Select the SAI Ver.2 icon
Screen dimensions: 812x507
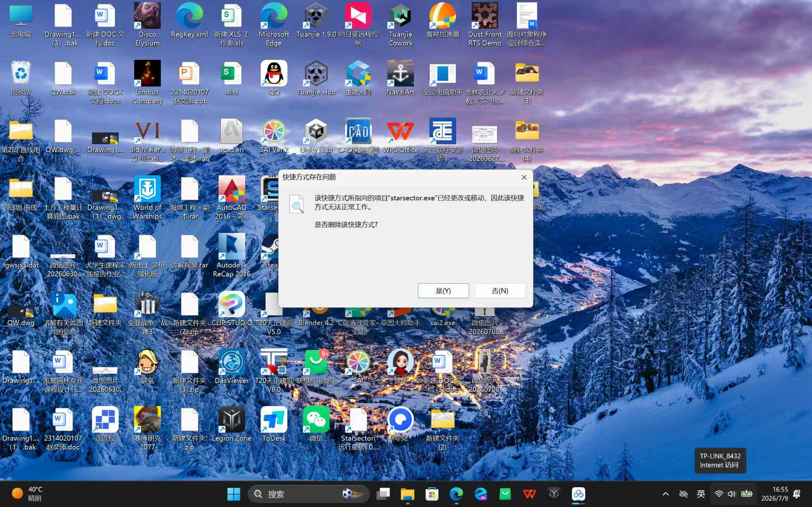click(274, 136)
